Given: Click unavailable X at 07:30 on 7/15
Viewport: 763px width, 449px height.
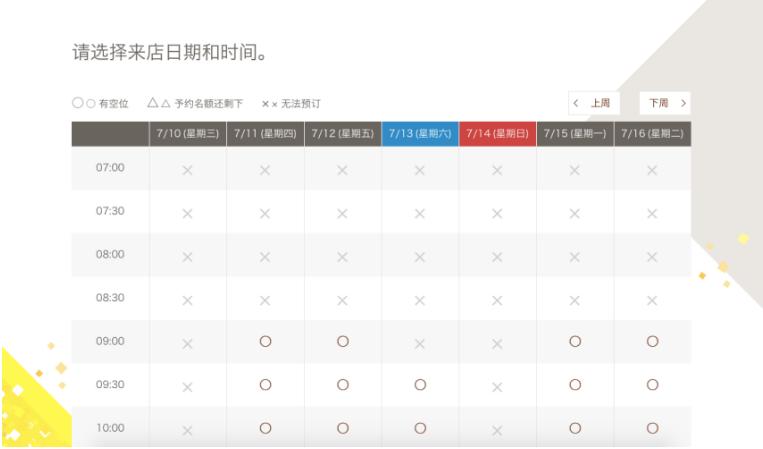Looking at the screenshot, I should [575, 214].
